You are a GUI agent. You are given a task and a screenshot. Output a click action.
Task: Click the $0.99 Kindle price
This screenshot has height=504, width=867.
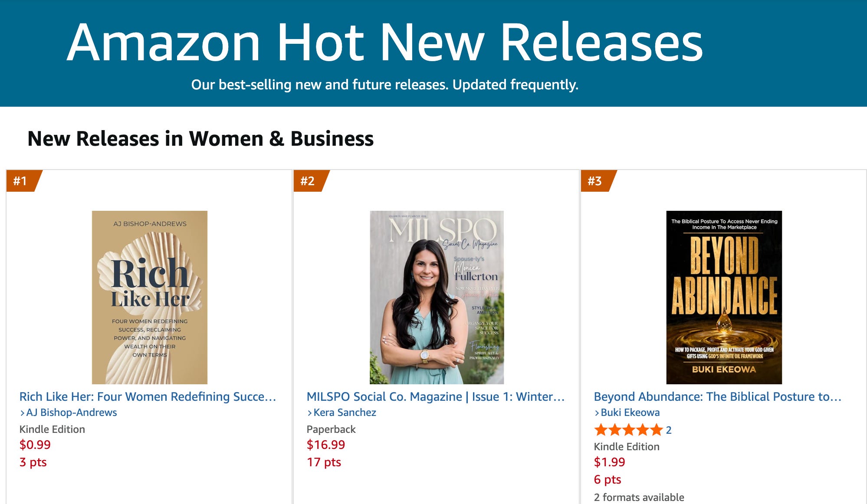pyautogui.click(x=35, y=445)
